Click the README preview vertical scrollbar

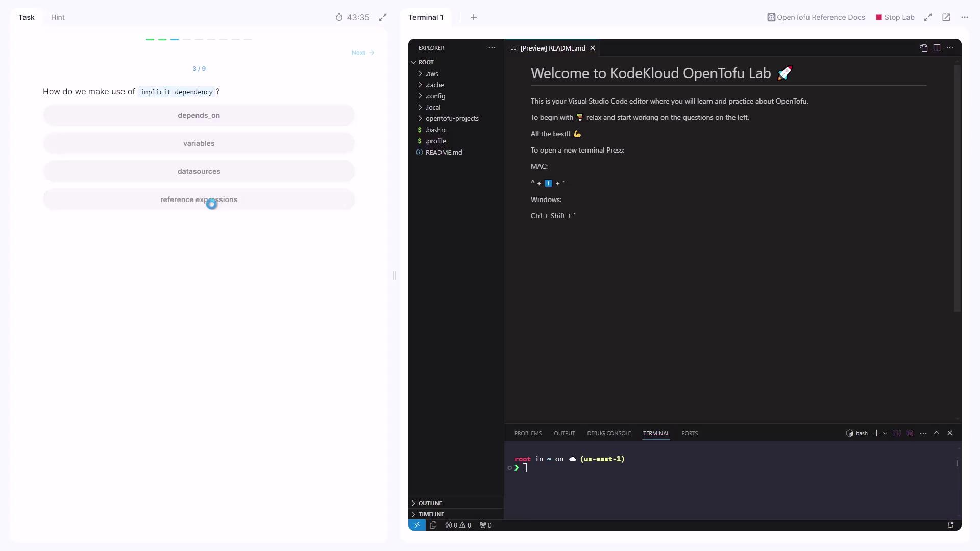tap(957, 189)
